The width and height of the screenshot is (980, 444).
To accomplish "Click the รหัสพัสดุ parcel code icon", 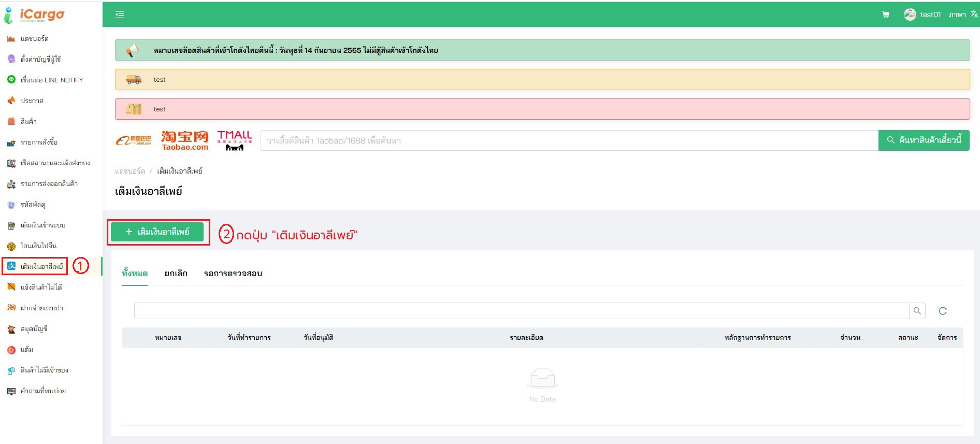I will [11, 204].
